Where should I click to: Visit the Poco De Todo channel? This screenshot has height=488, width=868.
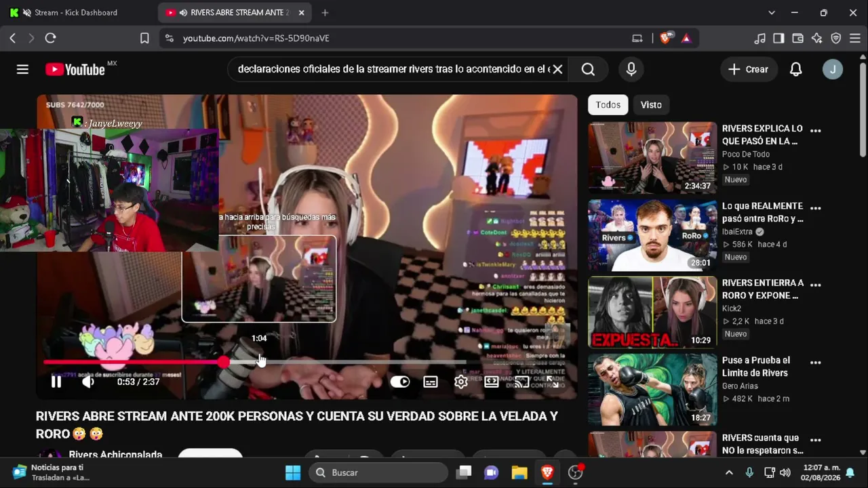(x=746, y=154)
